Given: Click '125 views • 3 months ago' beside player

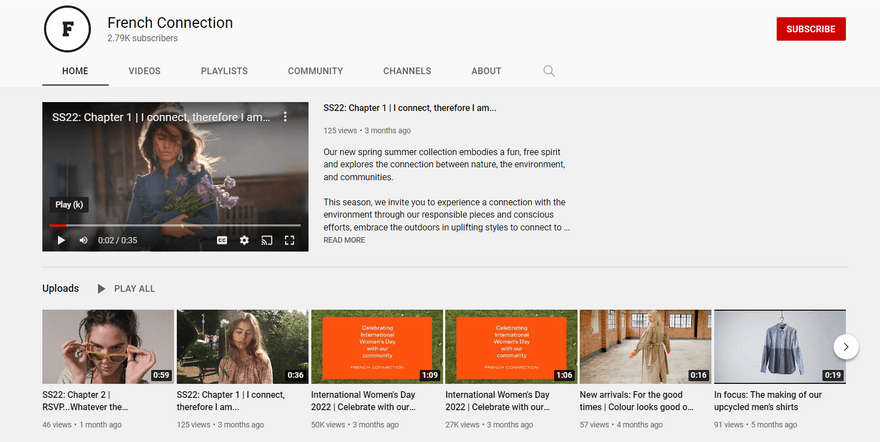Looking at the screenshot, I should coord(367,131).
